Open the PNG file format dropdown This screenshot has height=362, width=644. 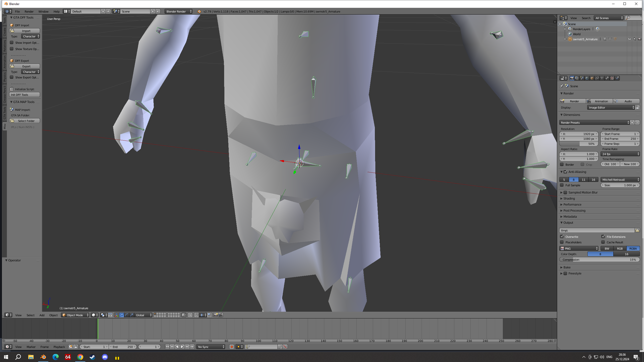click(579, 248)
